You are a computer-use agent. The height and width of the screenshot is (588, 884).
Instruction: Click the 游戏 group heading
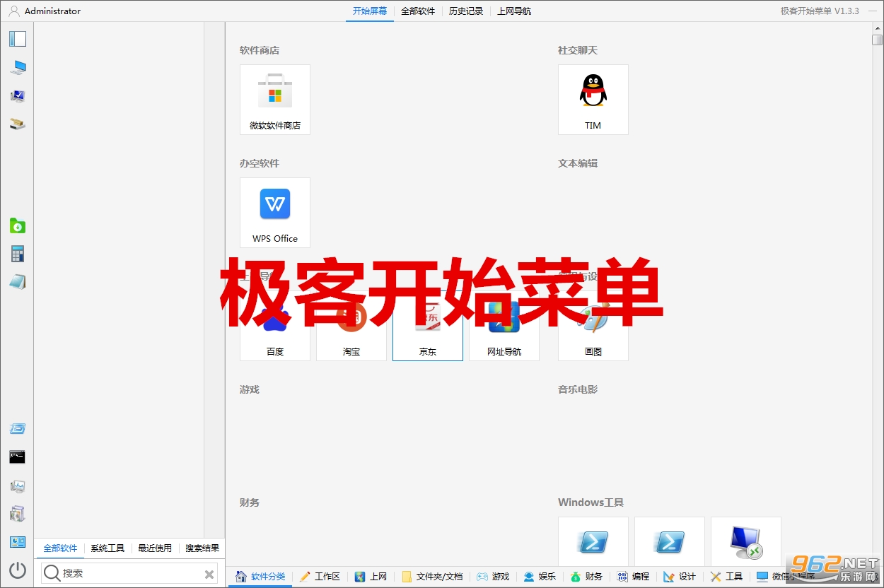click(x=250, y=389)
